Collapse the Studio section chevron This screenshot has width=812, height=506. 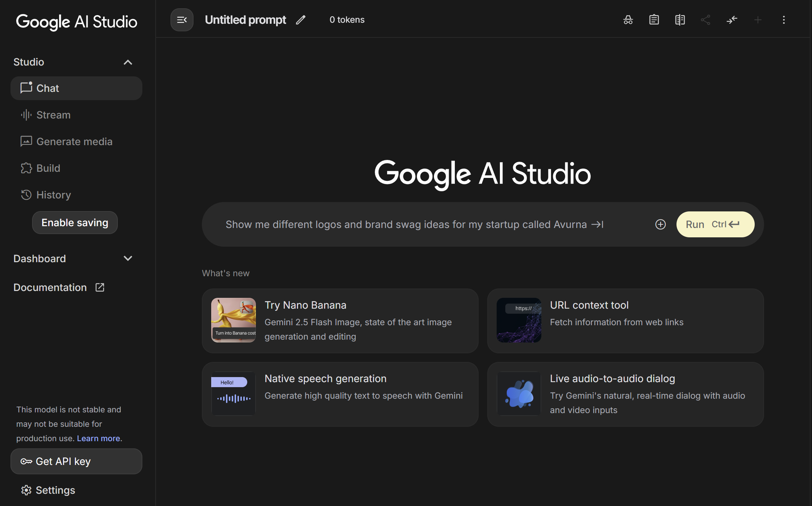point(128,62)
